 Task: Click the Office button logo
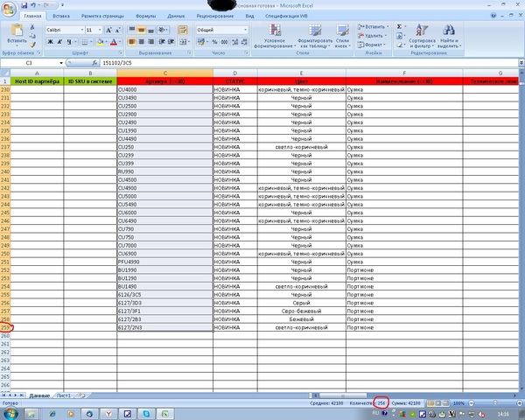10,9
